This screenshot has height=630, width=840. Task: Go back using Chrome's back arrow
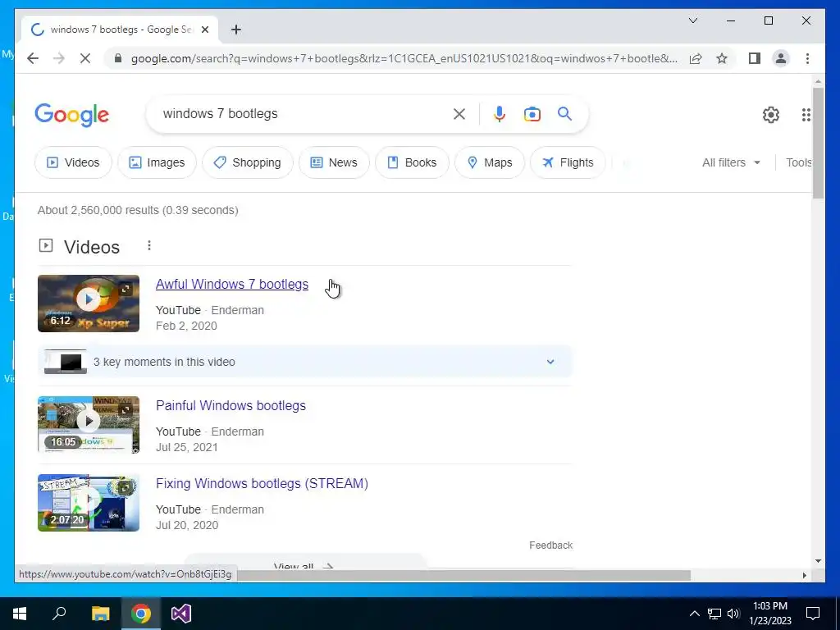pyautogui.click(x=33, y=58)
